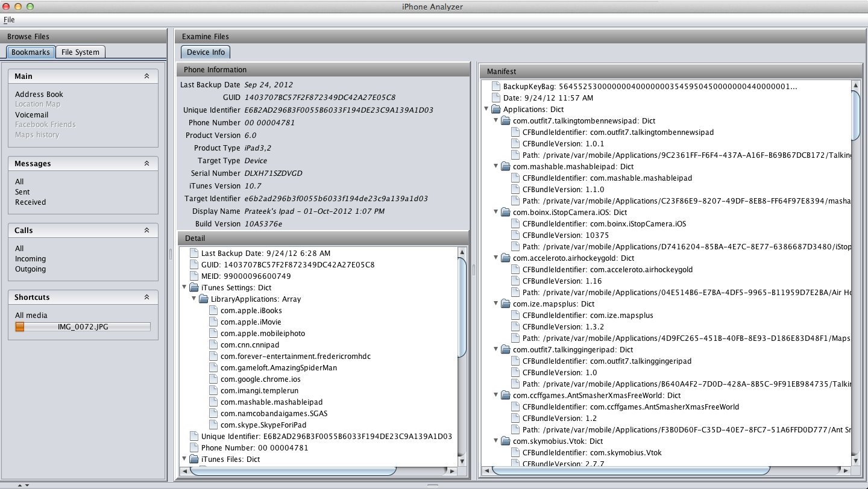868x489 pixels.
Task: Open Address Book bookmark
Action: [x=39, y=95]
